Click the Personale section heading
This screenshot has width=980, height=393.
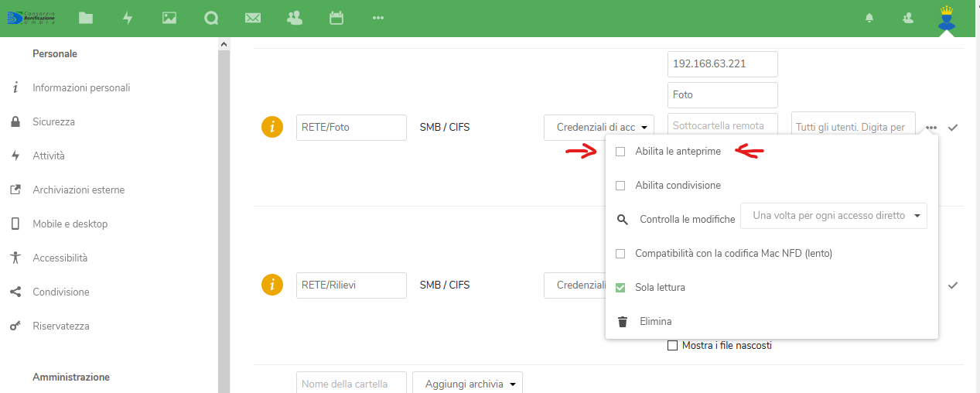coord(55,54)
